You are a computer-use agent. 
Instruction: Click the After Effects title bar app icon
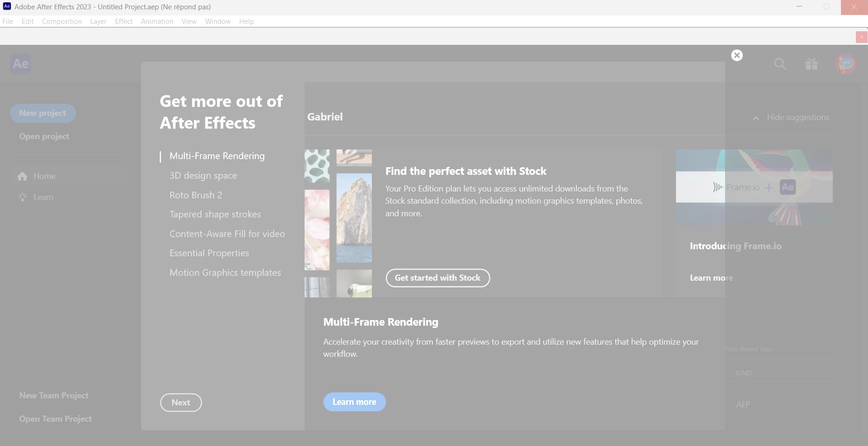click(7, 7)
